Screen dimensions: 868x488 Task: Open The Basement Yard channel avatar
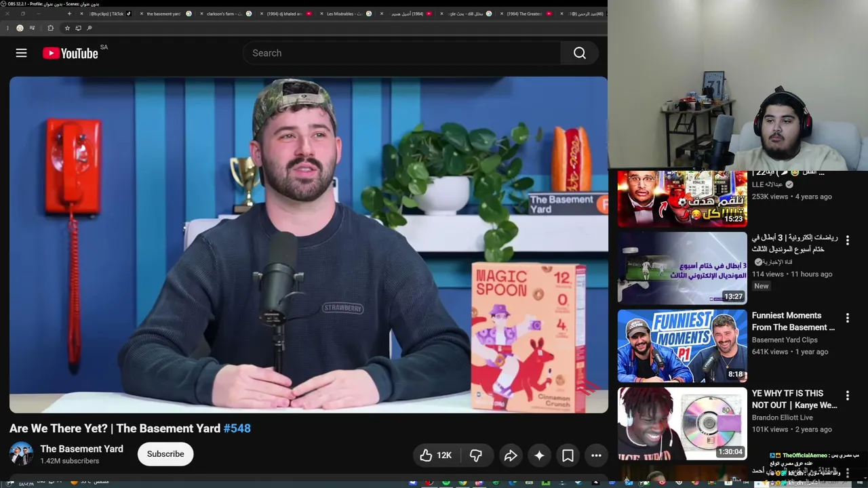(x=21, y=454)
